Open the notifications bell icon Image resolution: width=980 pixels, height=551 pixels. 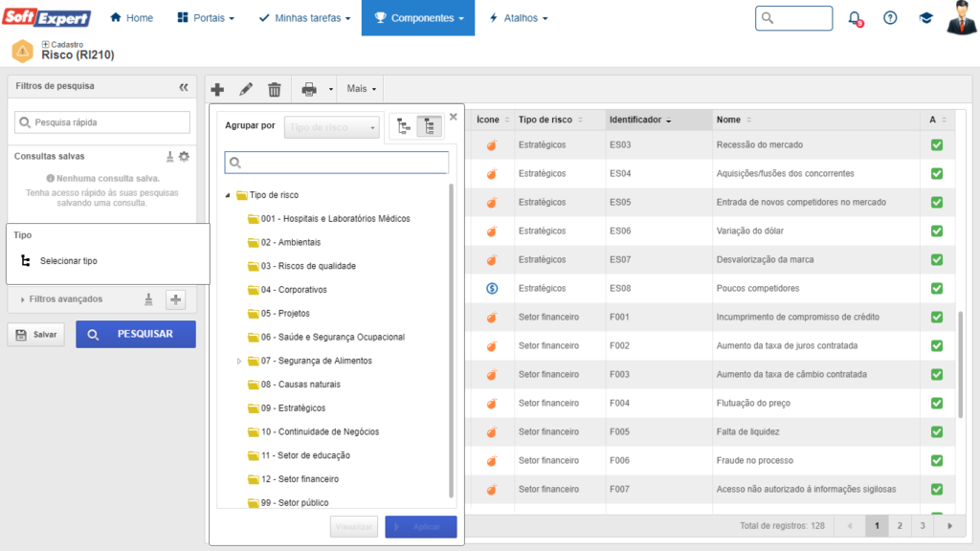(x=856, y=18)
